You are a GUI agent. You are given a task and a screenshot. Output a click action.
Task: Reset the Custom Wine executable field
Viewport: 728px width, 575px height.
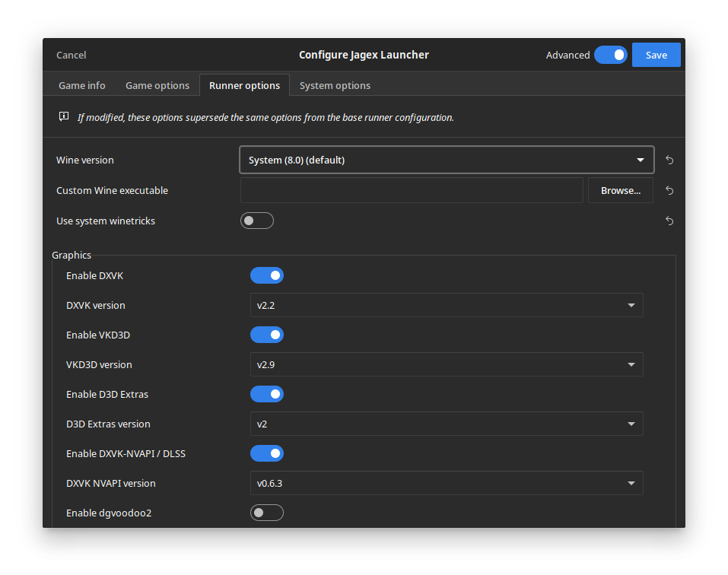point(669,190)
